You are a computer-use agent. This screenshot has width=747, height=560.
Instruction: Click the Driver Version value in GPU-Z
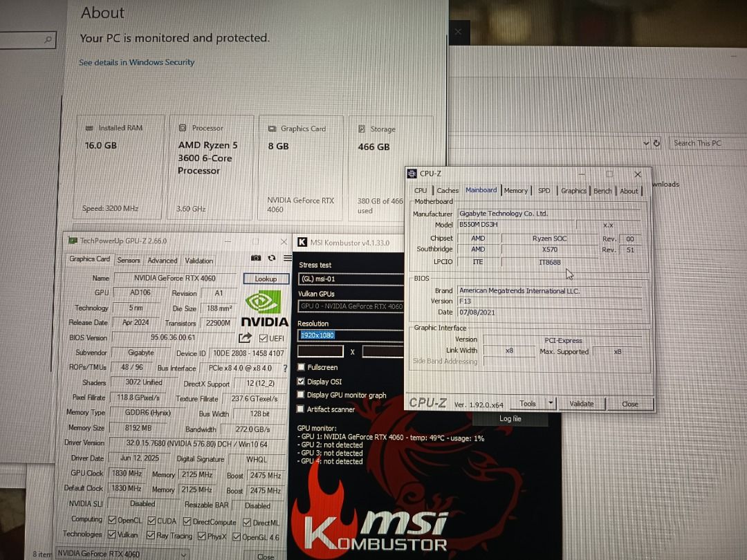pos(196,443)
